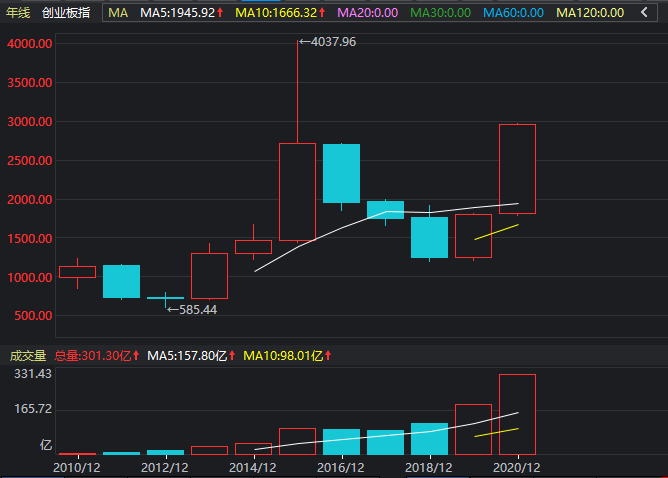Click the MA20:0.00 value
The height and width of the screenshot is (478, 668).
click(x=368, y=13)
